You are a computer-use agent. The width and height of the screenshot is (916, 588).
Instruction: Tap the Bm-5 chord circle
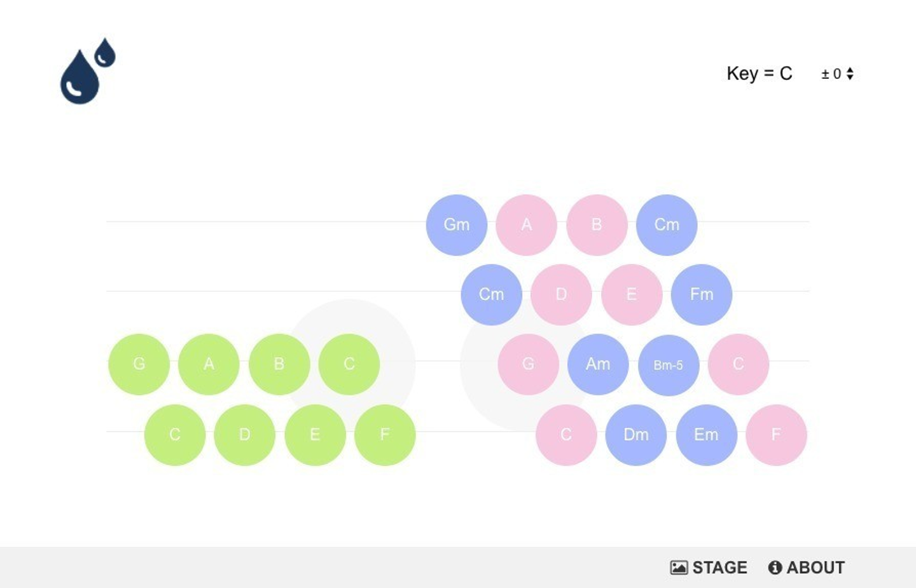click(x=669, y=365)
